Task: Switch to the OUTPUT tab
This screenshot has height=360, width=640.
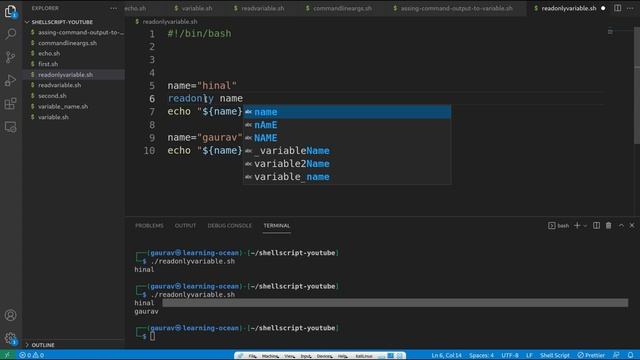Action: click(185, 226)
